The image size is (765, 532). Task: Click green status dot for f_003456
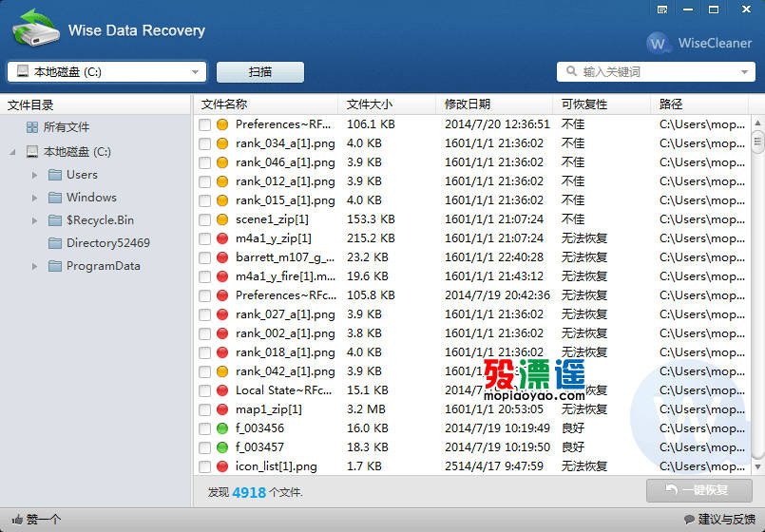(x=222, y=428)
